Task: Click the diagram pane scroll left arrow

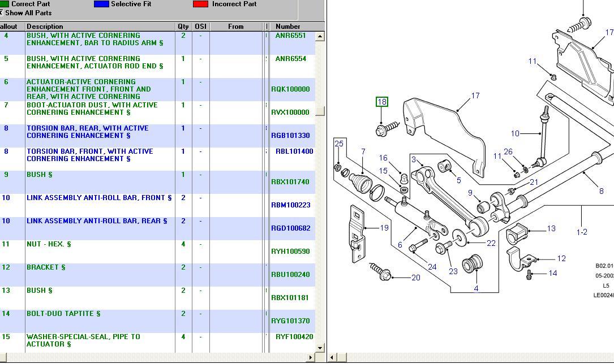Action: tap(333, 357)
